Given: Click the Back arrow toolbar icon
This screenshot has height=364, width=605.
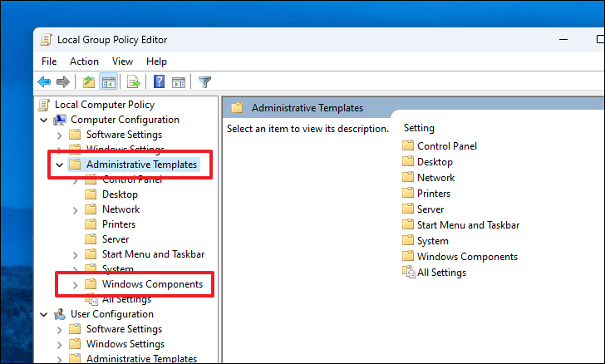Looking at the screenshot, I should [44, 81].
